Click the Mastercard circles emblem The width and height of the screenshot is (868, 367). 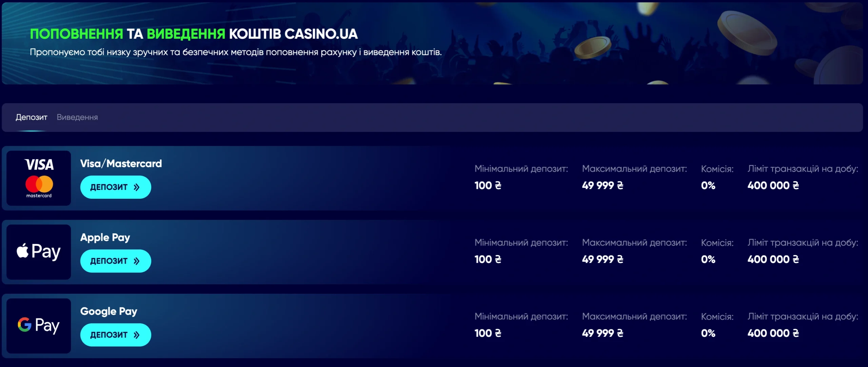pyautogui.click(x=39, y=184)
